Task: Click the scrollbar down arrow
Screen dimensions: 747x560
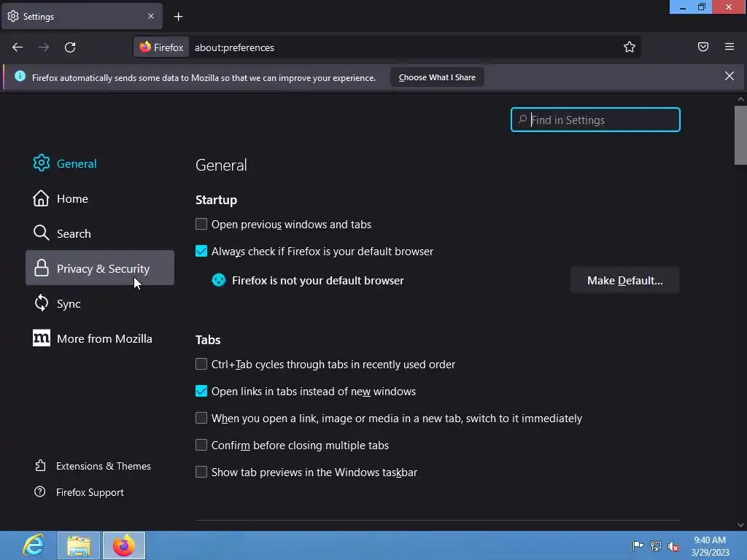Action: (x=740, y=525)
